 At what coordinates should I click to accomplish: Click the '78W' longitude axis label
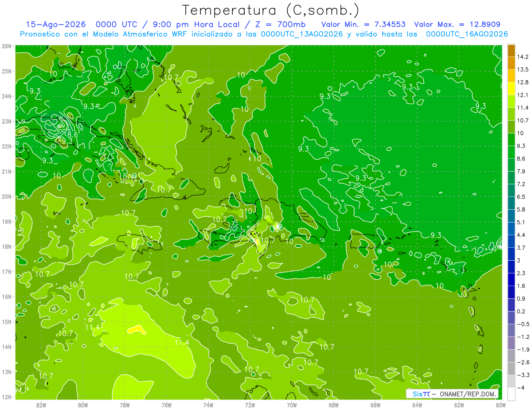(x=125, y=405)
